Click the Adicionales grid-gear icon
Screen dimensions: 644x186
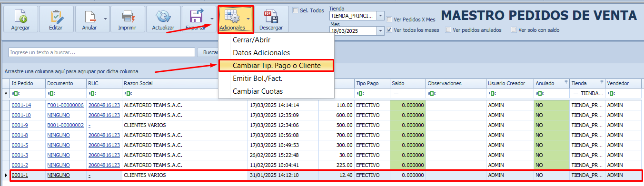[232, 17]
